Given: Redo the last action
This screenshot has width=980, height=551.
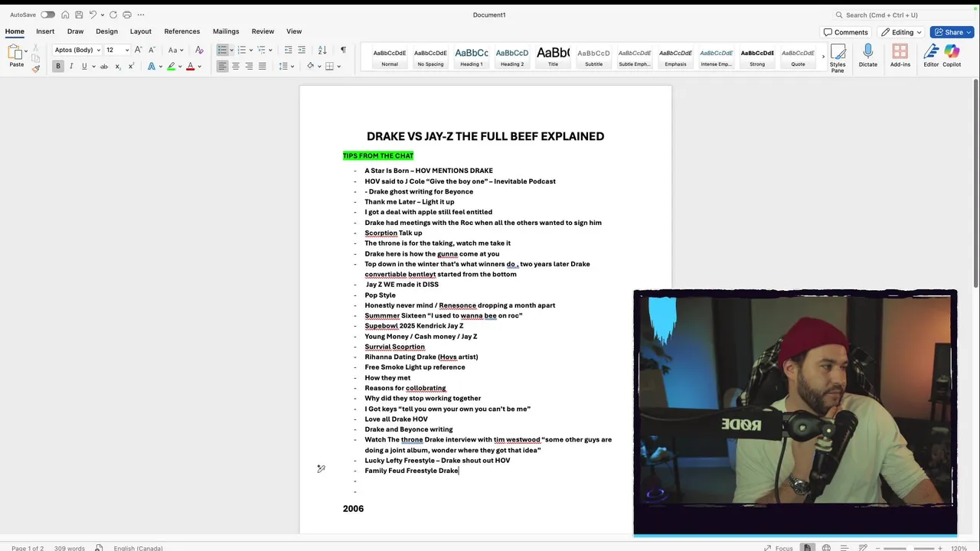Looking at the screenshot, I should (113, 15).
